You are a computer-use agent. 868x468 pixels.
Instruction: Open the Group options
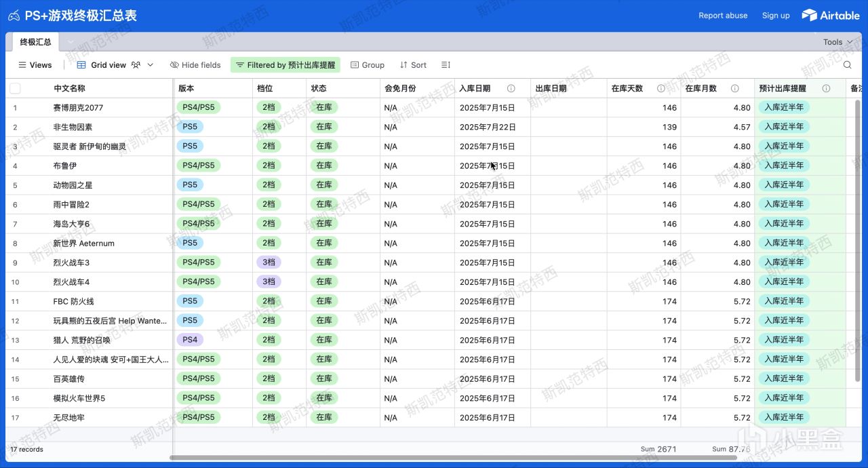pos(368,65)
